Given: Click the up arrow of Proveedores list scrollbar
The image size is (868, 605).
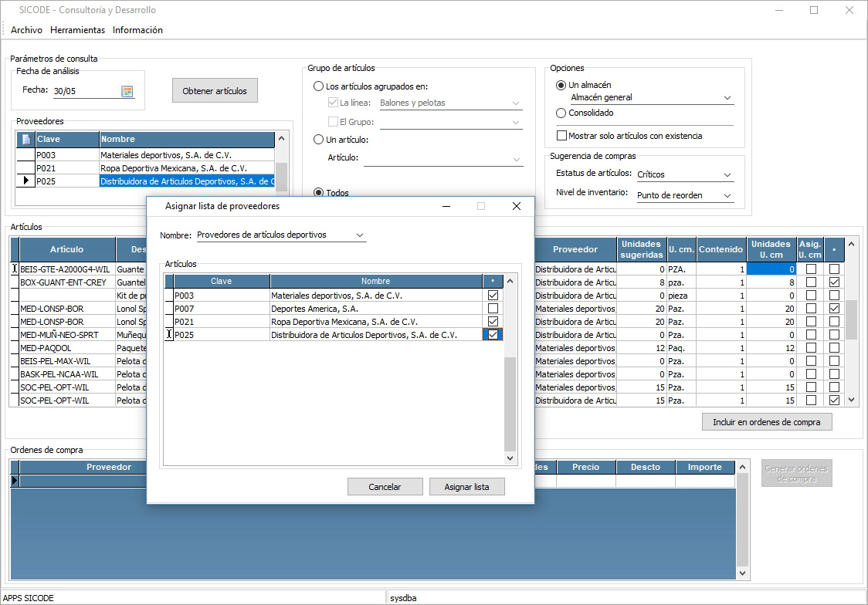Looking at the screenshot, I should point(281,139).
